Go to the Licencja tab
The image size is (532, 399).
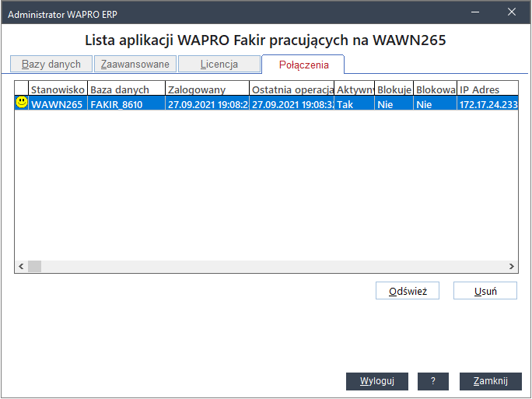[x=219, y=64]
